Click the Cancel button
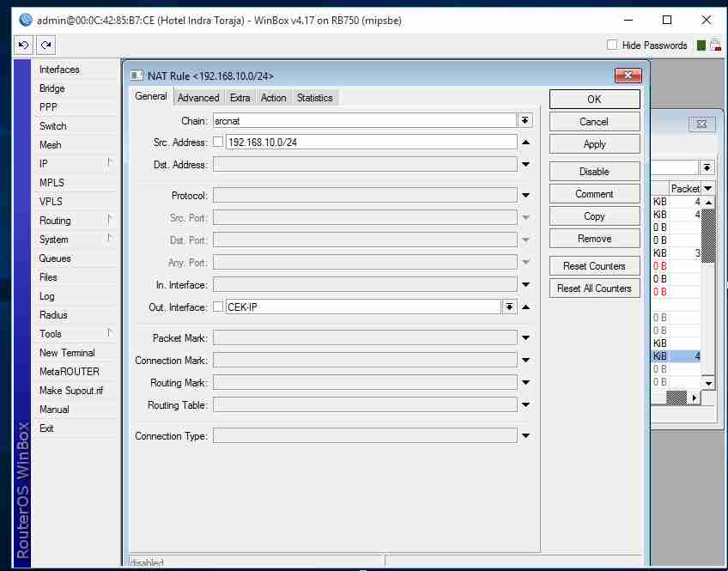This screenshot has height=571, width=728. click(594, 122)
